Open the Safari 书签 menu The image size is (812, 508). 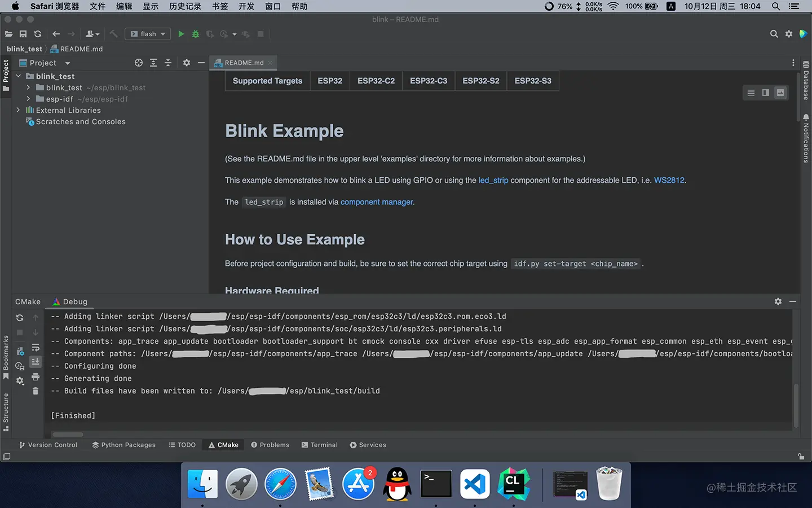(220, 6)
